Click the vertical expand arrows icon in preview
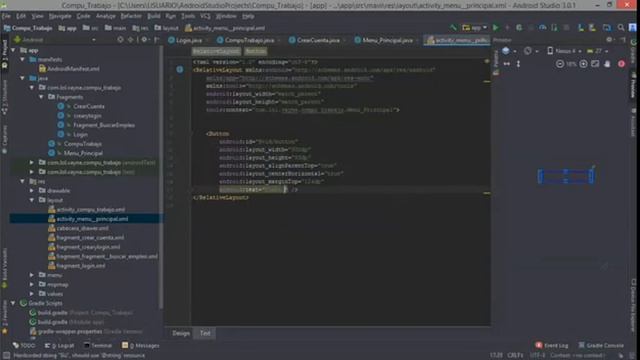640x360 pixels. [x=518, y=64]
